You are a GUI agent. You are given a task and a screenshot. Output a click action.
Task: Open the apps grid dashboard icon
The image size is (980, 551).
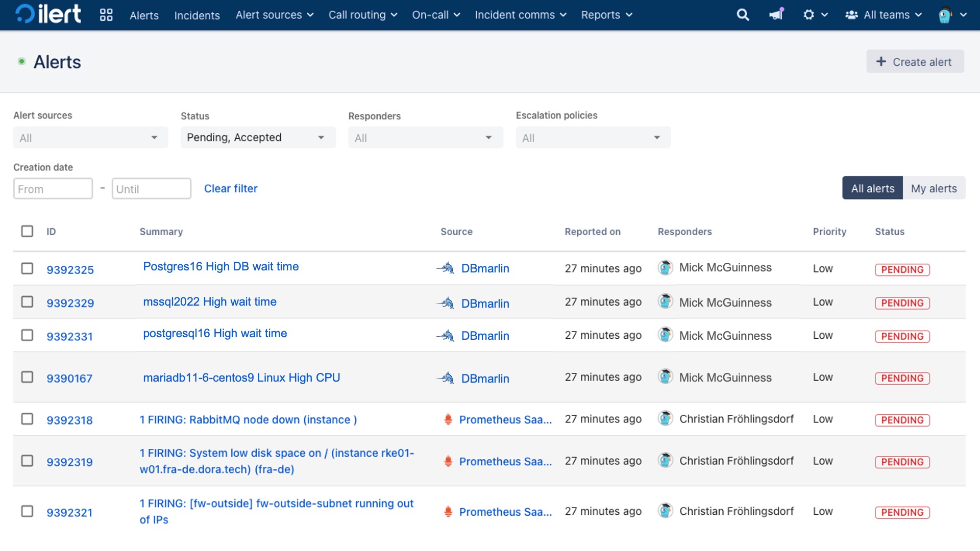click(x=106, y=15)
